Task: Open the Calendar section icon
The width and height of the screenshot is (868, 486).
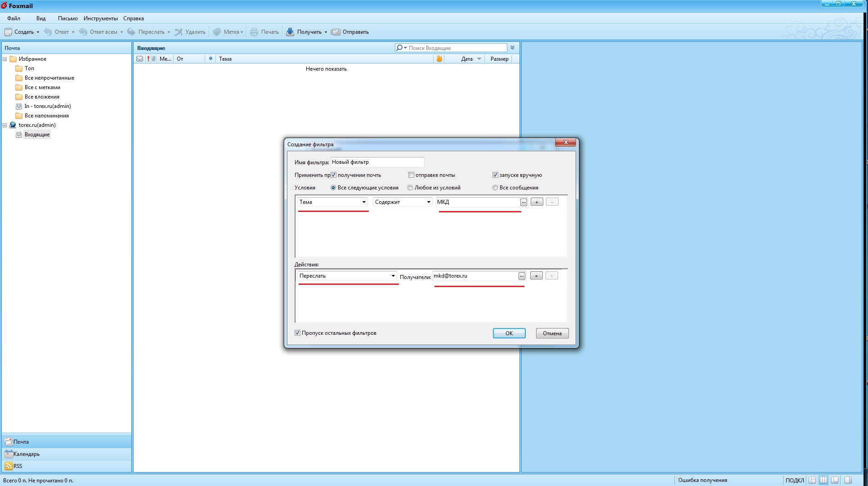Action: (9, 454)
